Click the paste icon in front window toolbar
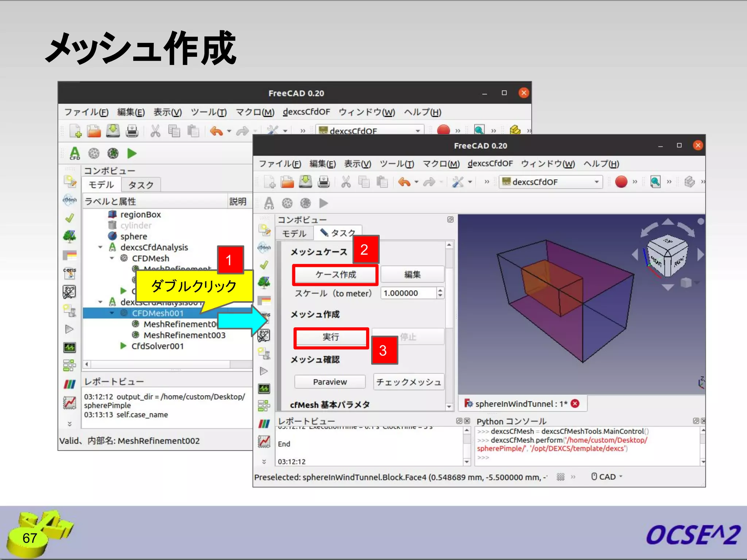The image size is (747, 560). [x=382, y=181]
